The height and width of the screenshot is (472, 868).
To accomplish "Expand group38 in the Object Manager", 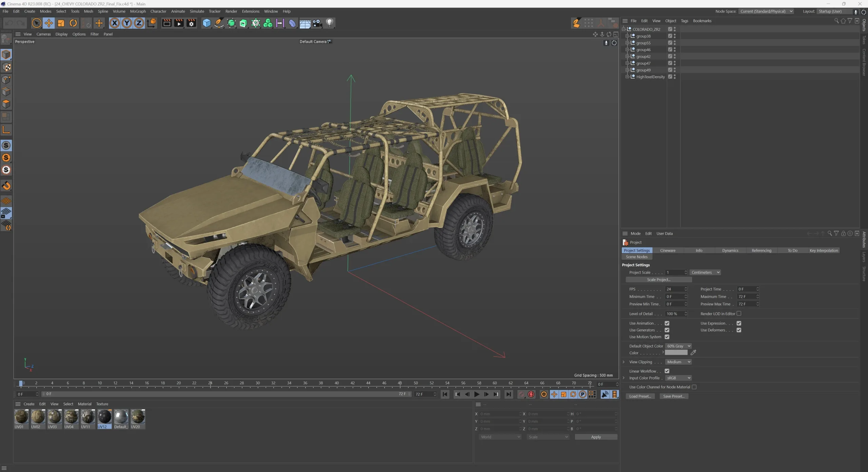I will point(628,36).
